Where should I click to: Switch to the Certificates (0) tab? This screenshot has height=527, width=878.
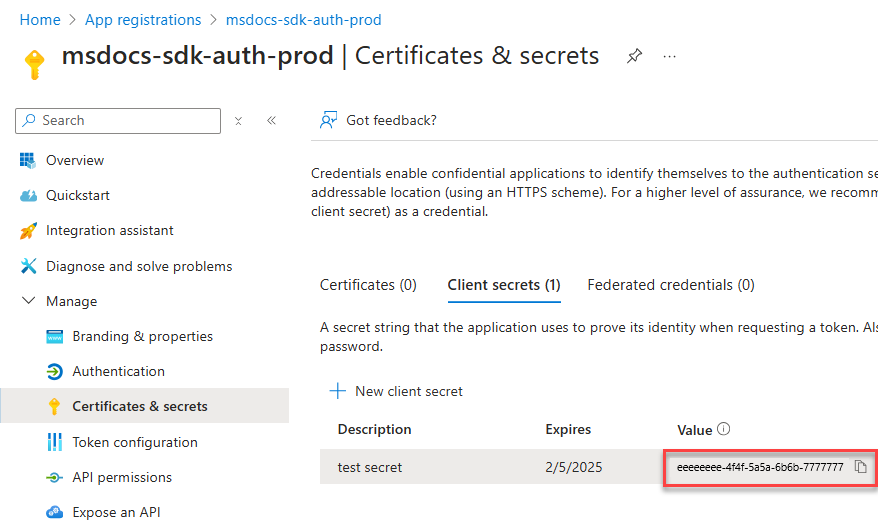[x=368, y=285]
